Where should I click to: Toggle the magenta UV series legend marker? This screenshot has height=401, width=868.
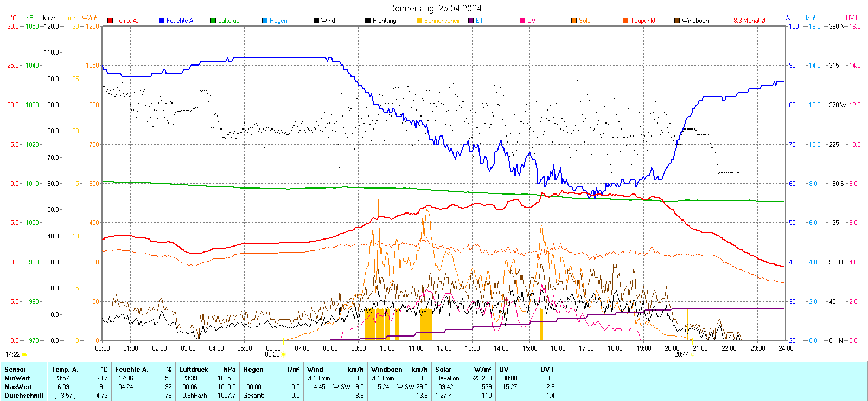click(522, 21)
